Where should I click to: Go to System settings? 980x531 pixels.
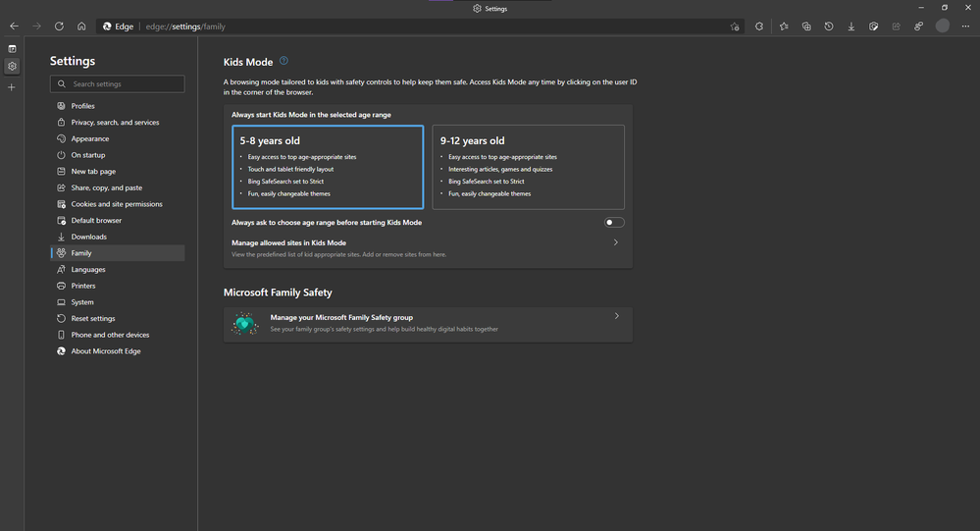118,302
